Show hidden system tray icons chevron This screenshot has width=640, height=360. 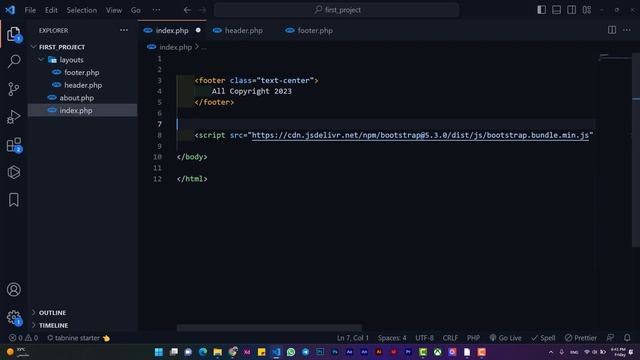[551, 352]
